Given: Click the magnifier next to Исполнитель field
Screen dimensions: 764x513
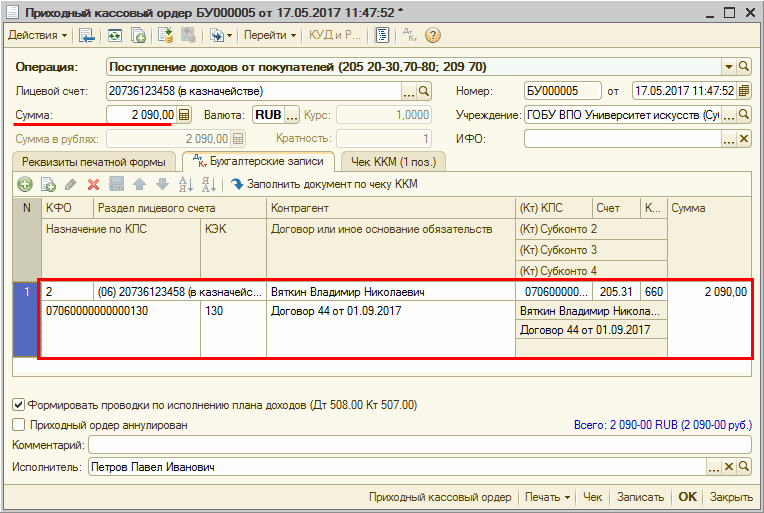Looking at the screenshot, I should pos(744,467).
